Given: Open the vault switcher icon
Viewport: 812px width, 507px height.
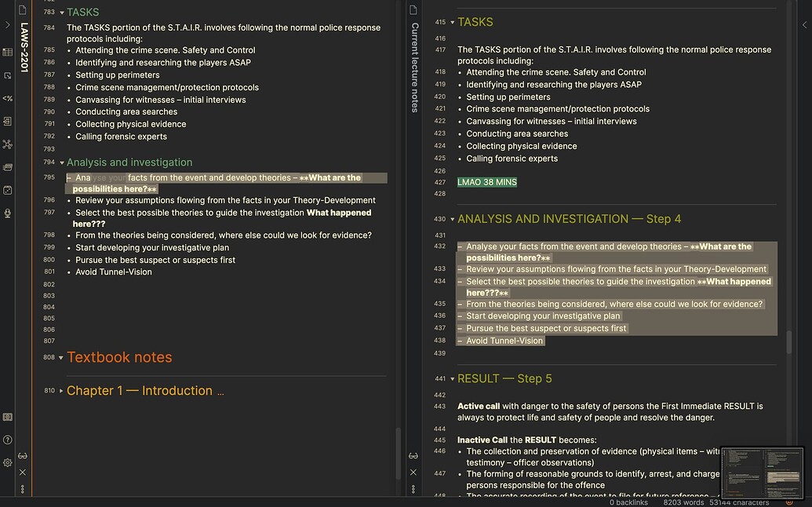Looking at the screenshot, I should point(7,417).
